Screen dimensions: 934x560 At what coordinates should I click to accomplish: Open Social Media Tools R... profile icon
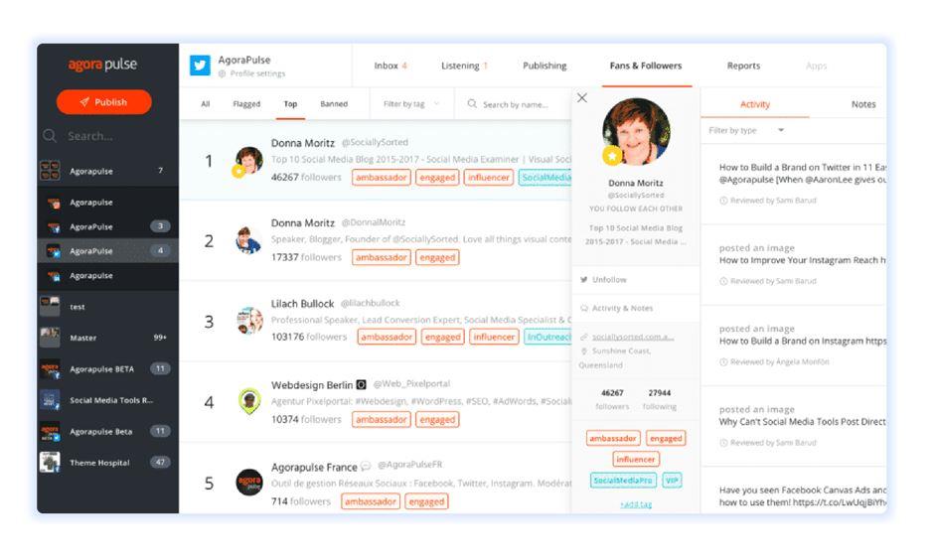(50, 400)
